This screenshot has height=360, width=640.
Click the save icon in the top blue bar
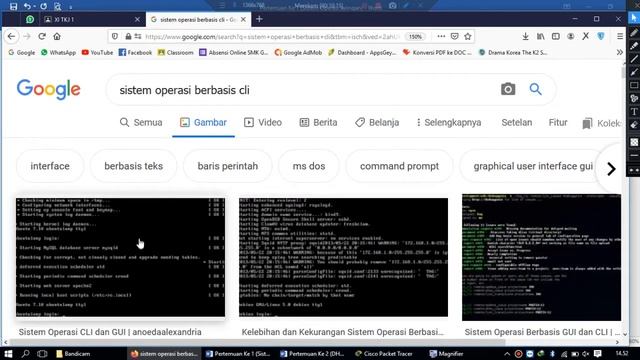pyautogui.click(x=13, y=6)
